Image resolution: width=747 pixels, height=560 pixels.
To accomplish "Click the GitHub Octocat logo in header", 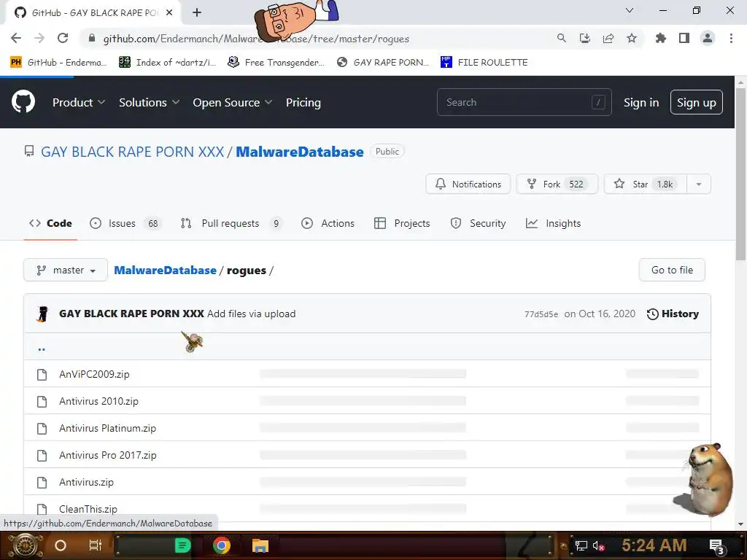I will click(x=23, y=102).
